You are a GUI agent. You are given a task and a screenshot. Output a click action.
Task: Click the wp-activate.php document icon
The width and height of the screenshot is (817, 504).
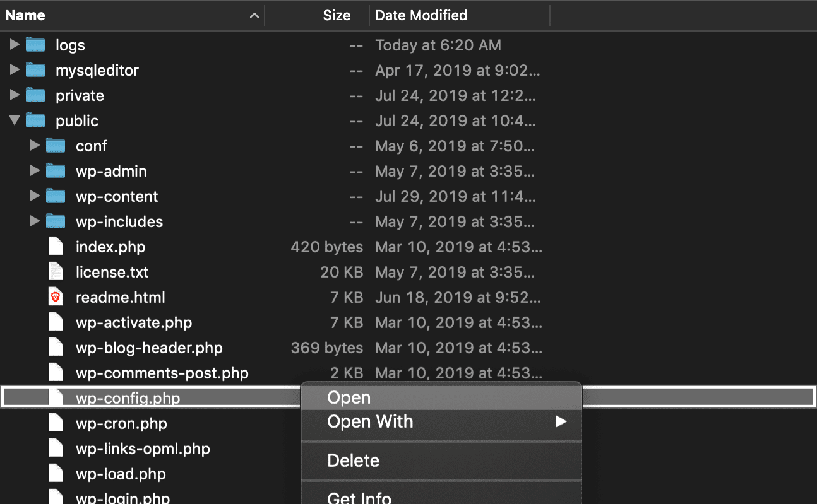click(x=56, y=322)
